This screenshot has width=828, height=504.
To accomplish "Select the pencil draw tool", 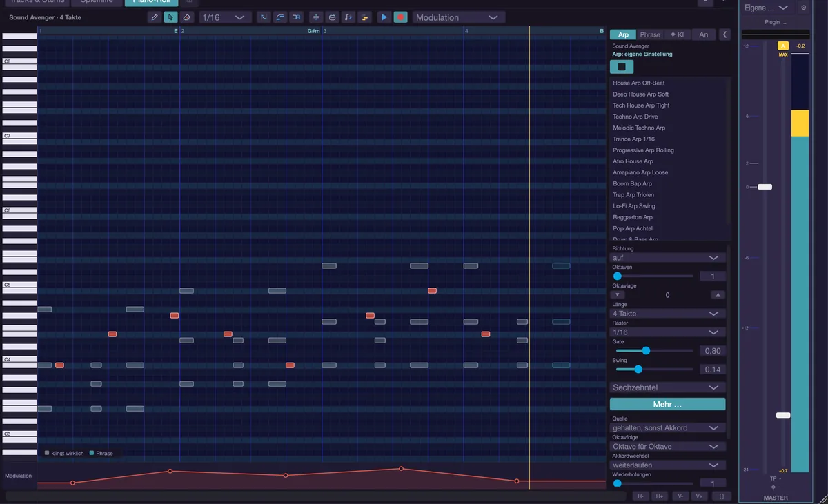I will 155,17.
